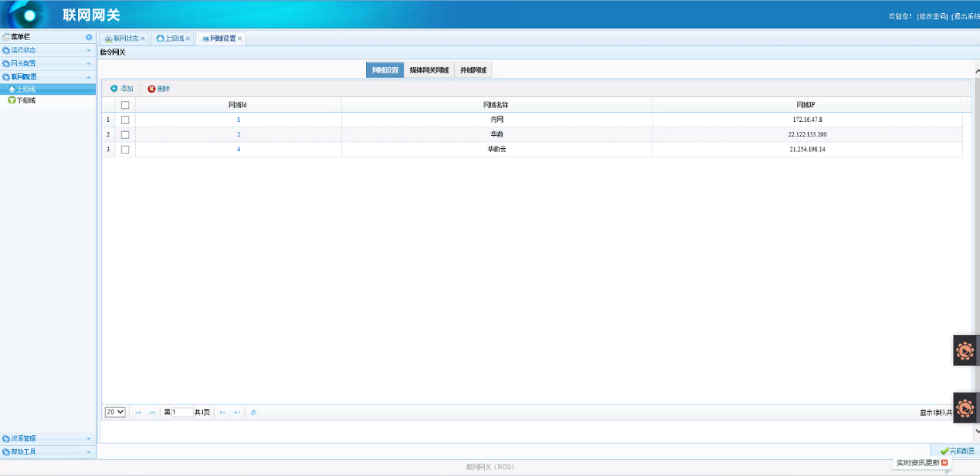Click the lower floating gear widget

tap(965, 407)
